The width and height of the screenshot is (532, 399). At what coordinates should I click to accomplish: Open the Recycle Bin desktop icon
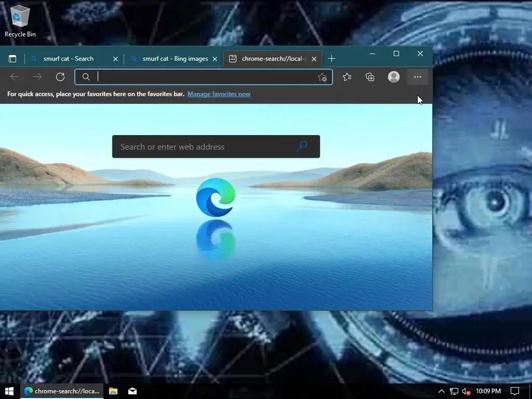coord(20,21)
